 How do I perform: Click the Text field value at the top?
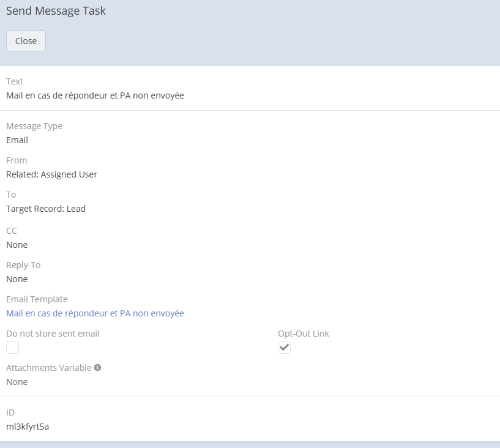pyautogui.click(x=95, y=95)
